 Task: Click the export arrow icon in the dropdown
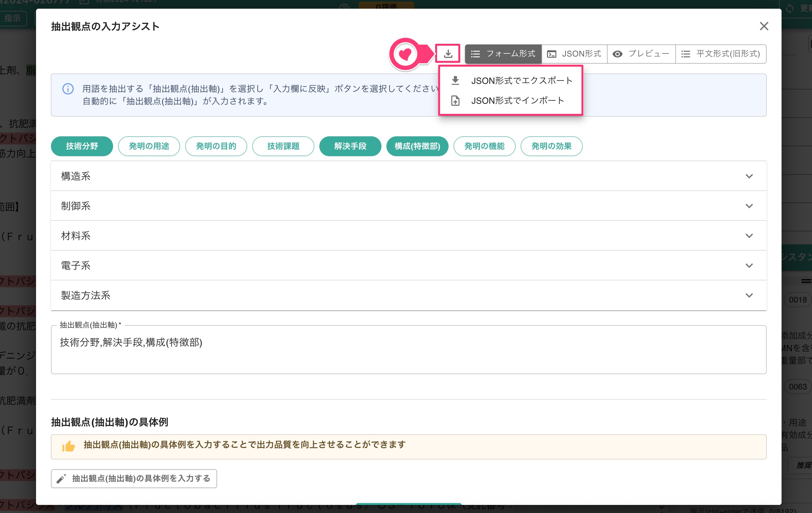(x=455, y=80)
